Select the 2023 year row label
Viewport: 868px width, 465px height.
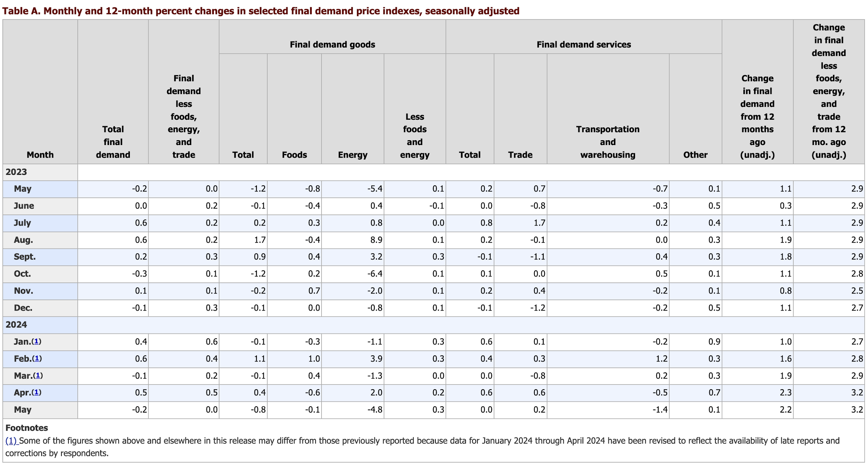[x=16, y=172]
